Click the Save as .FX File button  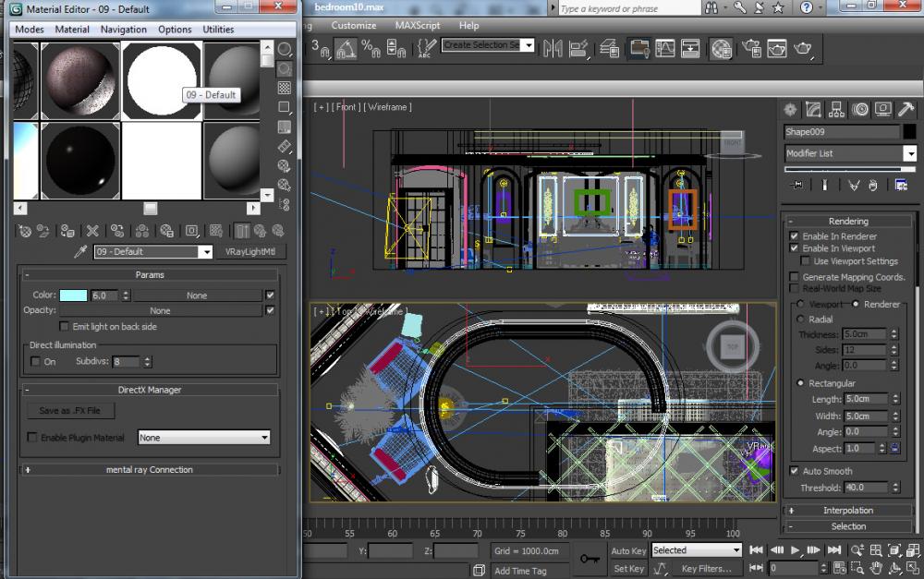tap(70, 411)
